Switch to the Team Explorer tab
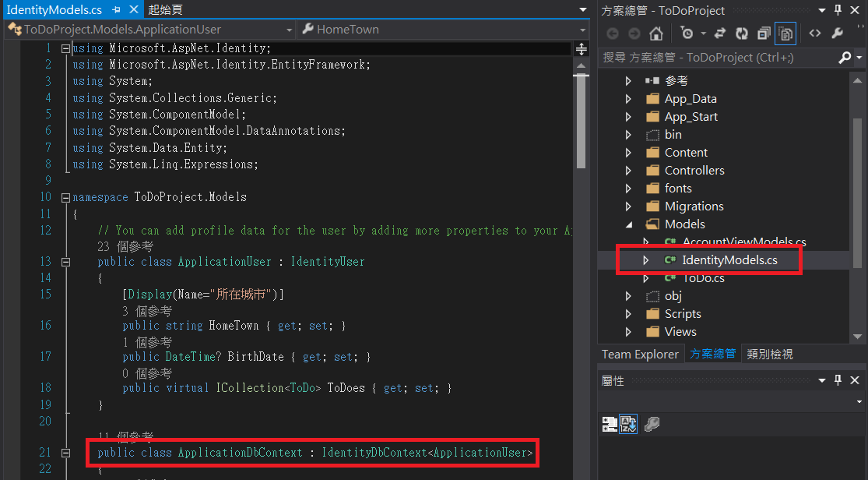The height and width of the screenshot is (480, 868). point(640,355)
